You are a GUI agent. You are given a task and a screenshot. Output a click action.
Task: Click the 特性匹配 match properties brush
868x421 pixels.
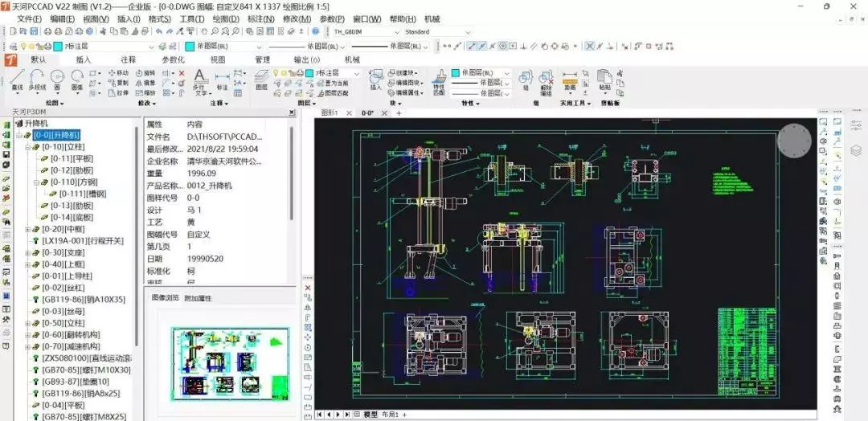pos(439,83)
